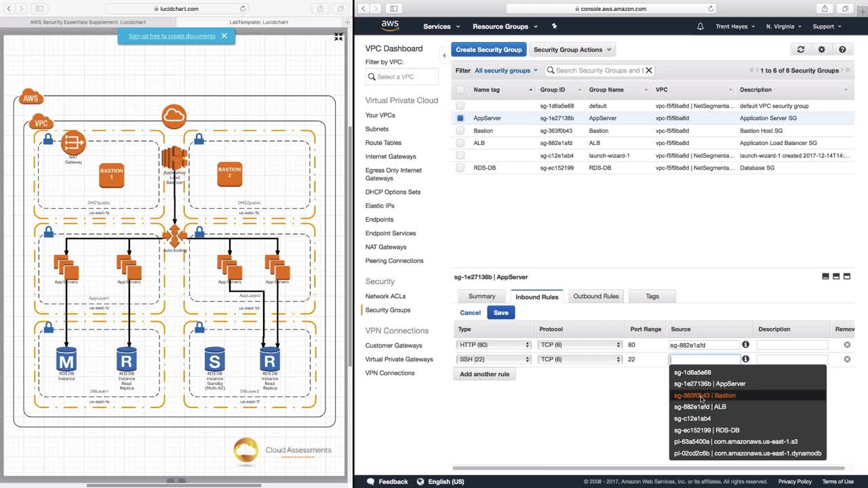Open the Services menu
Image resolution: width=868 pixels, height=488 pixels.
point(441,26)
